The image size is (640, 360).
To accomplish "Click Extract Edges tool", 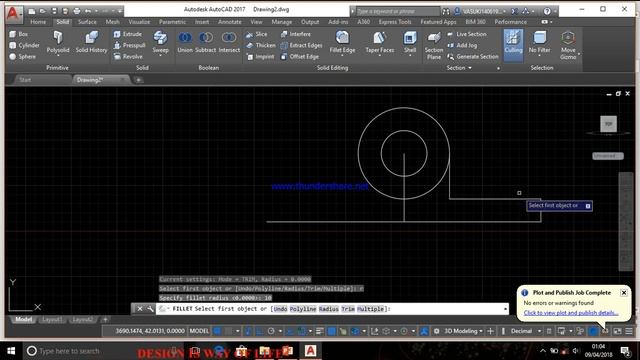I will pyautogui.click(x=301, y=45).
